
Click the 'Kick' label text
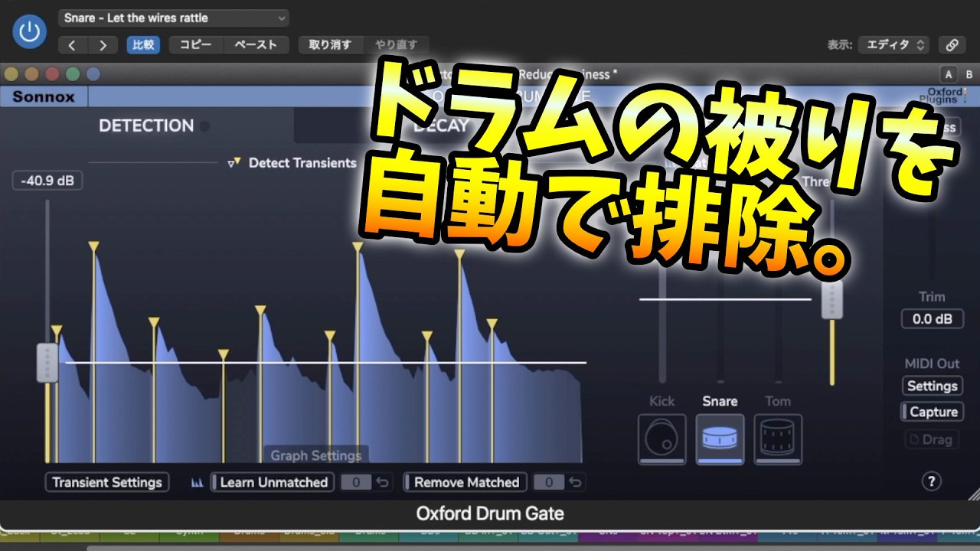(662, 401)
